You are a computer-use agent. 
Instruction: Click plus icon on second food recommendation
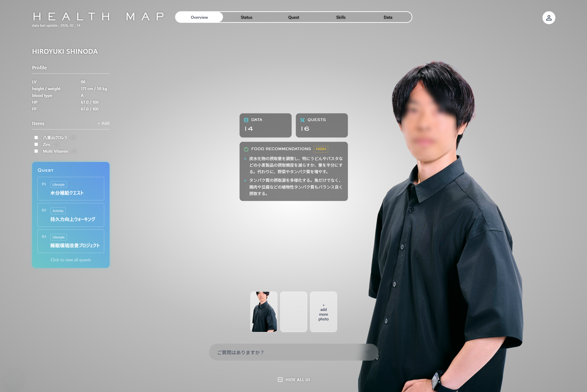(x=245, y=180)
